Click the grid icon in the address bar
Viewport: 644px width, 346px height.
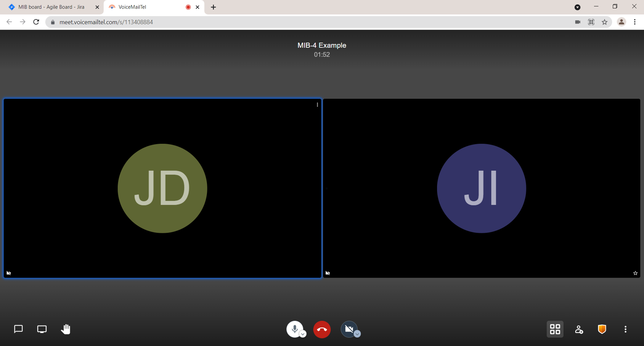pyautogui.click(x=591, y=22)
